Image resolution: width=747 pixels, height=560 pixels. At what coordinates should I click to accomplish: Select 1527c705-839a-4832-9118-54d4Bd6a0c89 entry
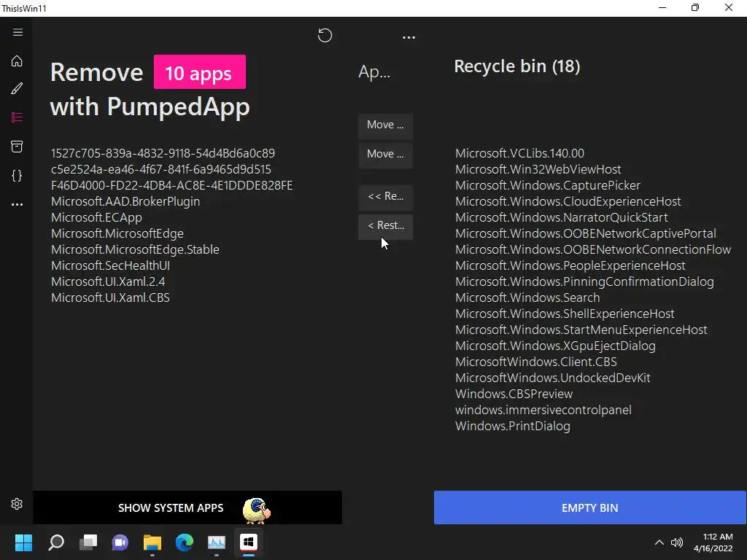click(x=163, y=153)
